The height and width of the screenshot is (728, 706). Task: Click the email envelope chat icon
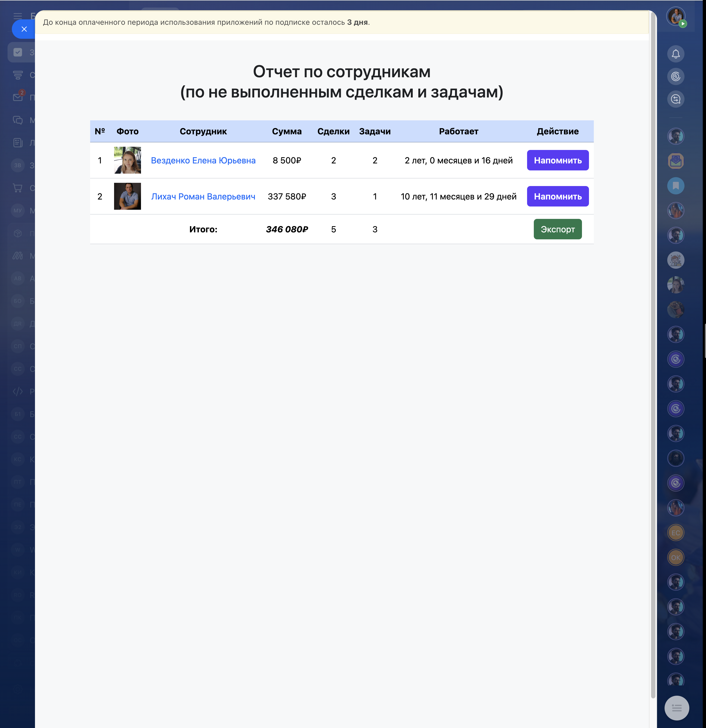click(x=676, y=161)
